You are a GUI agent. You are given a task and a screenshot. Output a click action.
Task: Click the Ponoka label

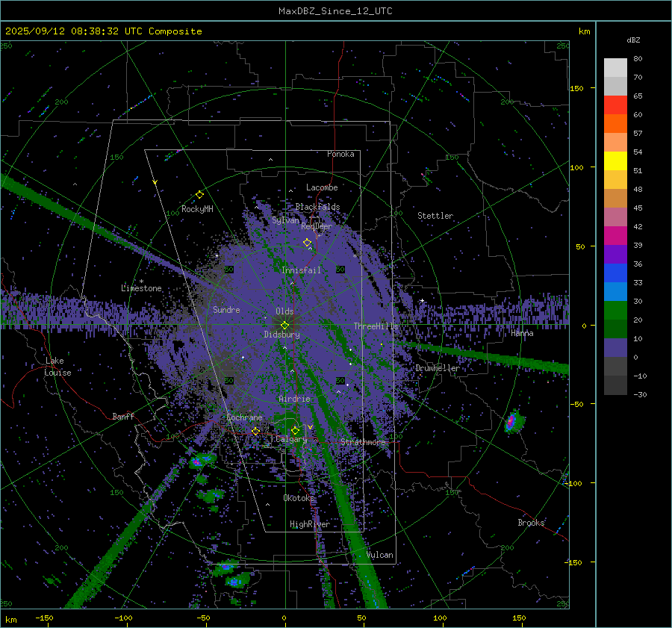pos(340,154)
